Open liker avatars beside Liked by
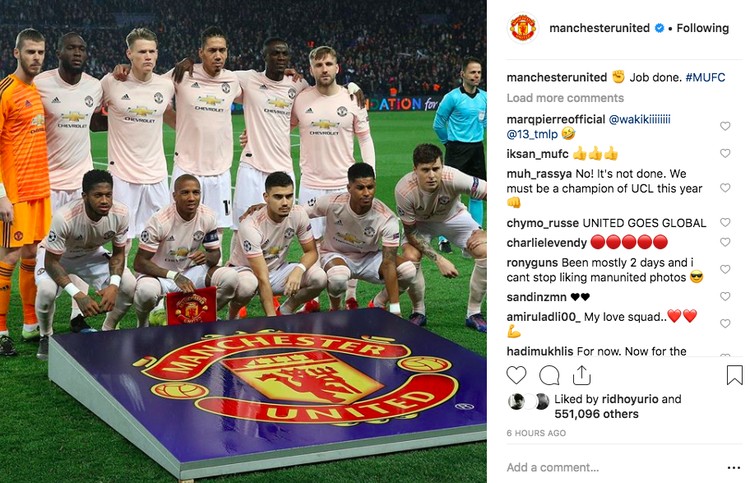 click(x=529, y=402)
